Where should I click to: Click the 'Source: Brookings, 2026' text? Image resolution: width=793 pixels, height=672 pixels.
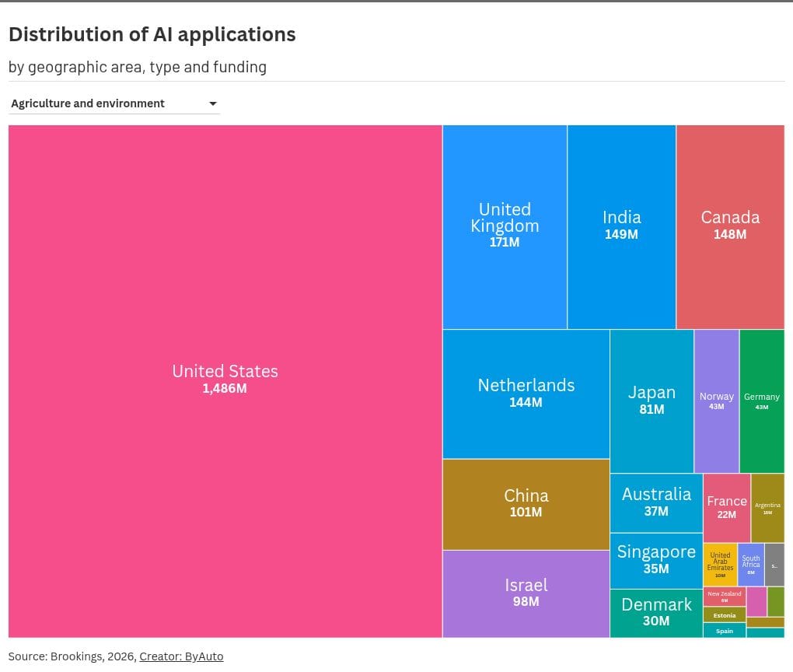point(72,656)
